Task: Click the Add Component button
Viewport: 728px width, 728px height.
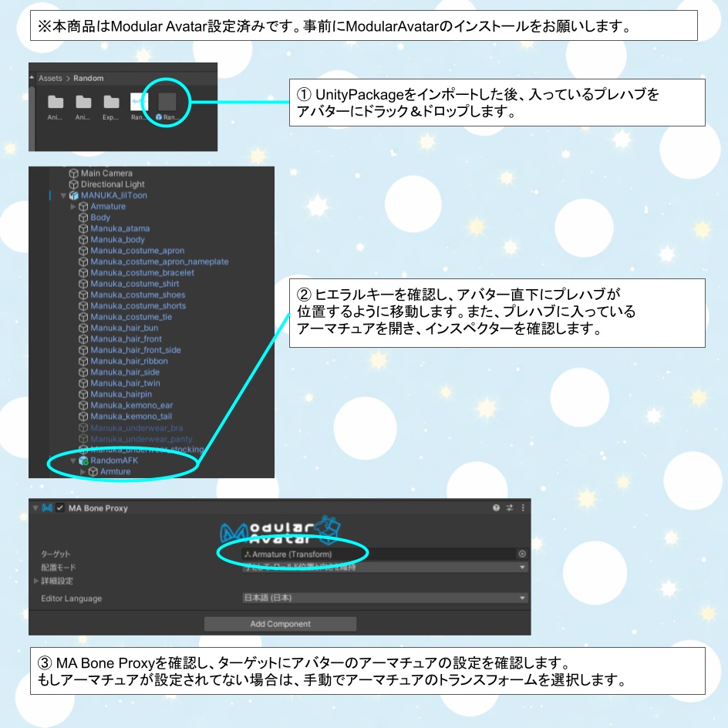Action: tap(279, 624)
